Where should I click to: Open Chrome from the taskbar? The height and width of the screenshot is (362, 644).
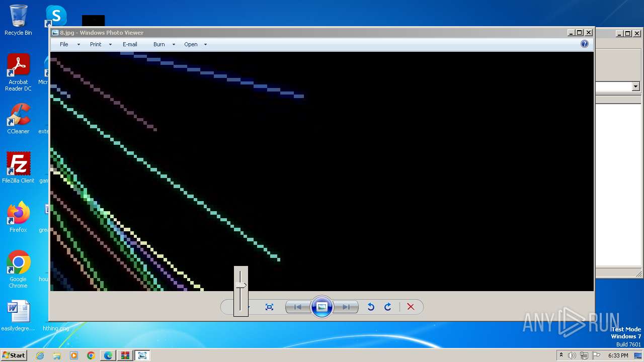(91, 355)
